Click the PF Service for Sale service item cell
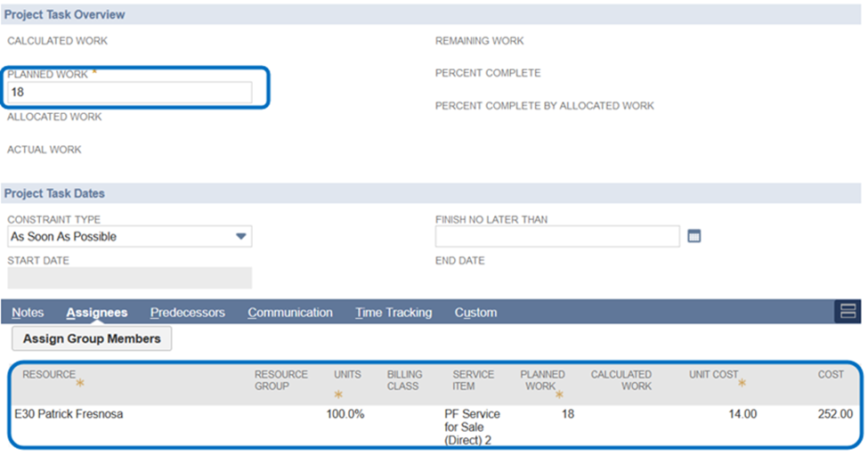868x456 pixels. pyautogui.click(x=472, y=427)
